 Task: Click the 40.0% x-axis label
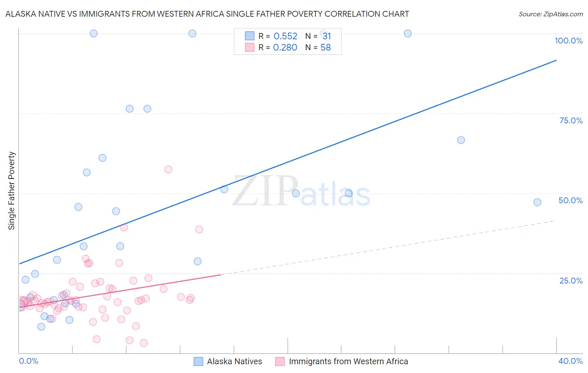pyautogui.click(x=570, y=361)
